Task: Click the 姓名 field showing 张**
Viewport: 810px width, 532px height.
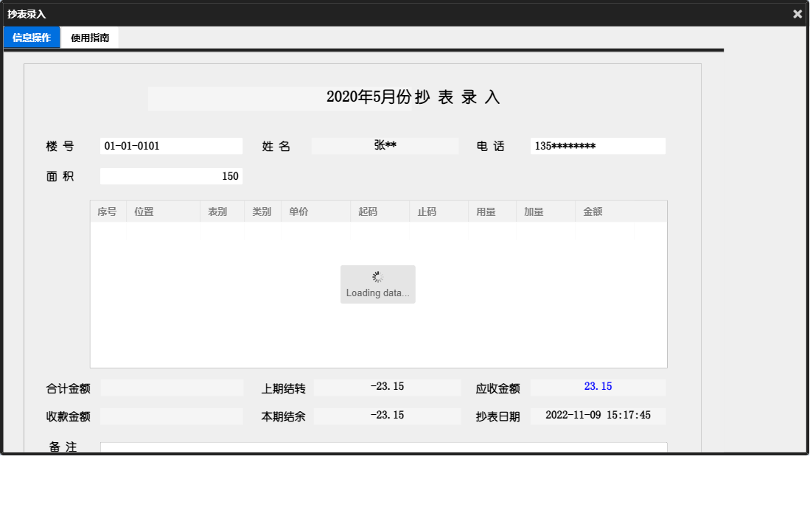Action: tap(384, 145)
